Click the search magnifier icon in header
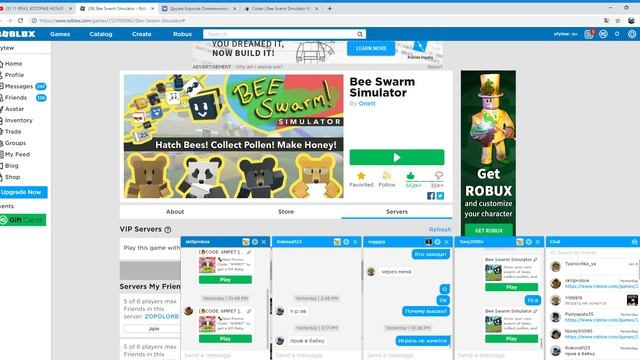 click(x=360, y=34)
